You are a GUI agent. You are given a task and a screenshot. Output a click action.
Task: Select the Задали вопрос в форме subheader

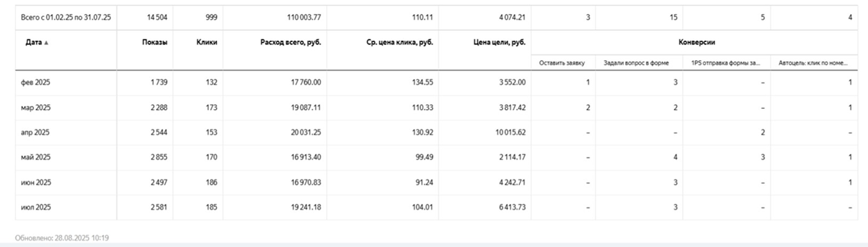tap(639, 63)
